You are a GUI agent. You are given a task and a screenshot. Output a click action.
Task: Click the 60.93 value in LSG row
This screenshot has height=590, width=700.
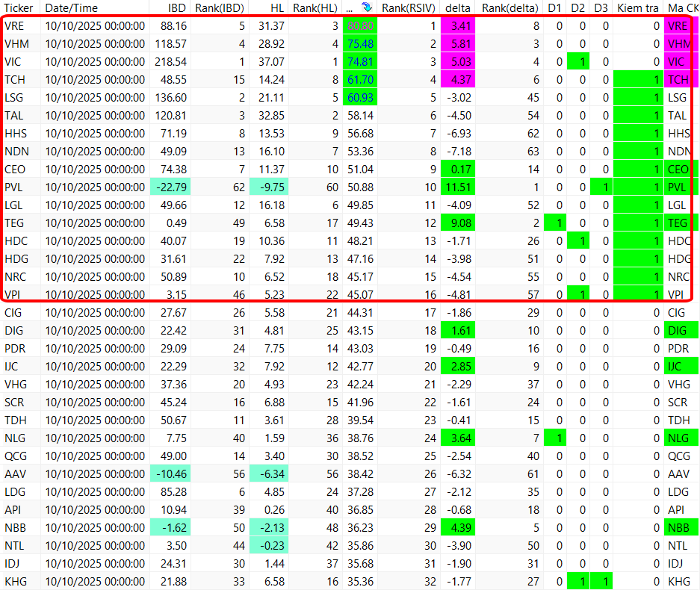[x=360, y=97]
